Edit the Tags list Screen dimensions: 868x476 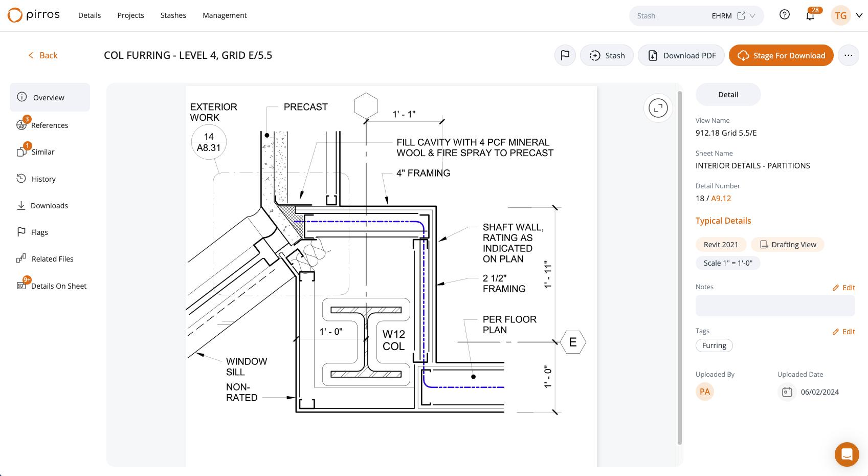(x=843, y=331)
